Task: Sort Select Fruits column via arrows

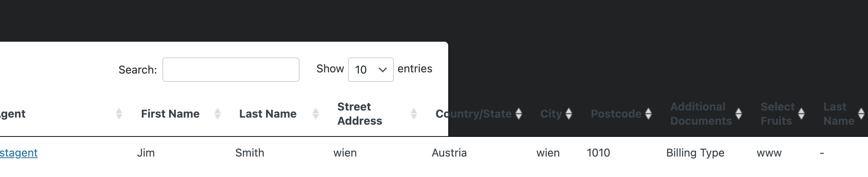Action: pos(801,114)
